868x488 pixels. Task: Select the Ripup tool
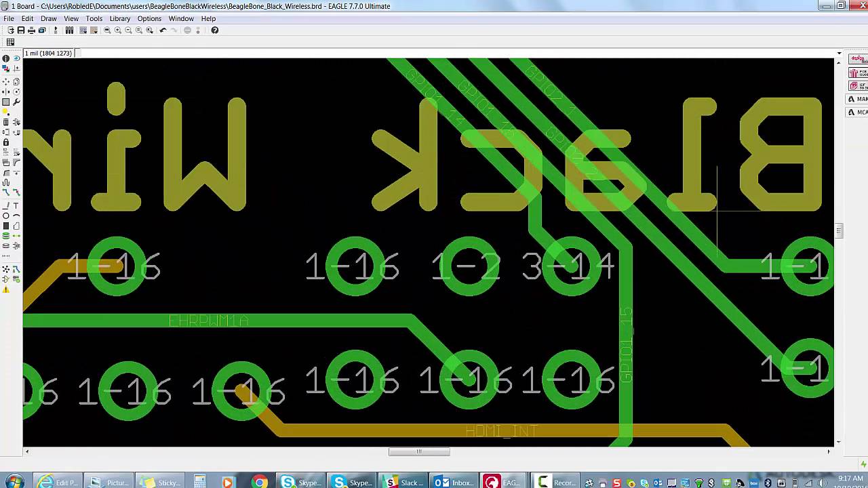(16, 192)
